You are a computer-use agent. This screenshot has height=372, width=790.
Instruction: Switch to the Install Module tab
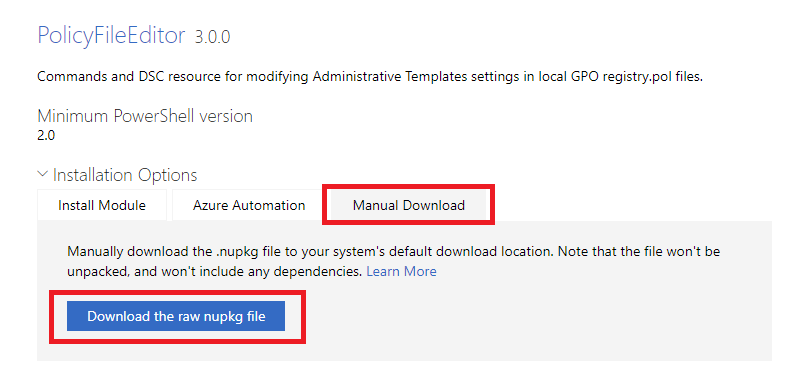pyautogui.click(x=102, y=205)
